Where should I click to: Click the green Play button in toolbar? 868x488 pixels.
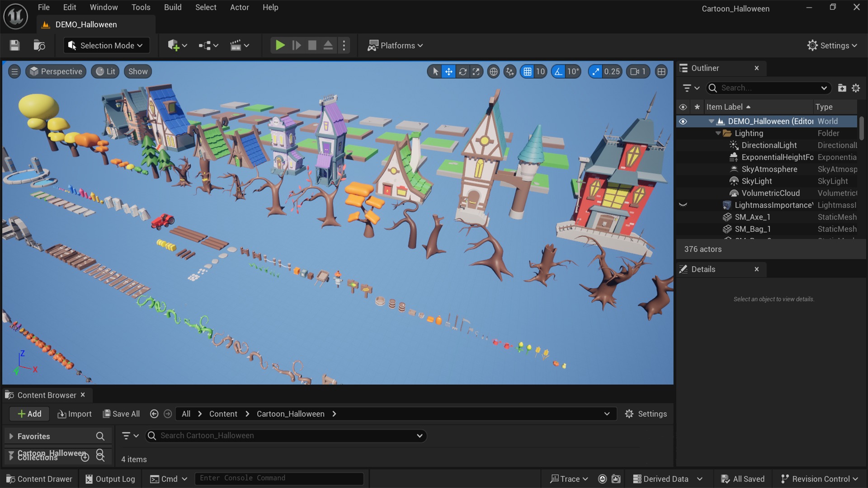pos(280,45)
